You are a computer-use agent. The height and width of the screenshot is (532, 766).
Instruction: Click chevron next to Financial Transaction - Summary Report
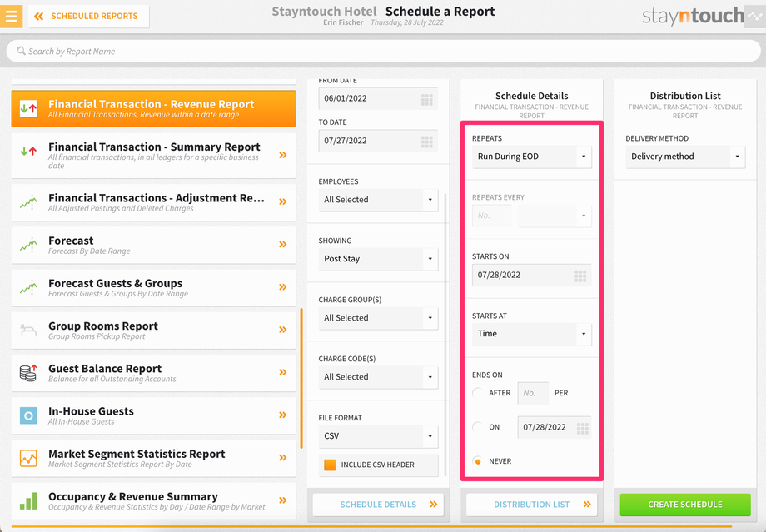click(282, 156)
